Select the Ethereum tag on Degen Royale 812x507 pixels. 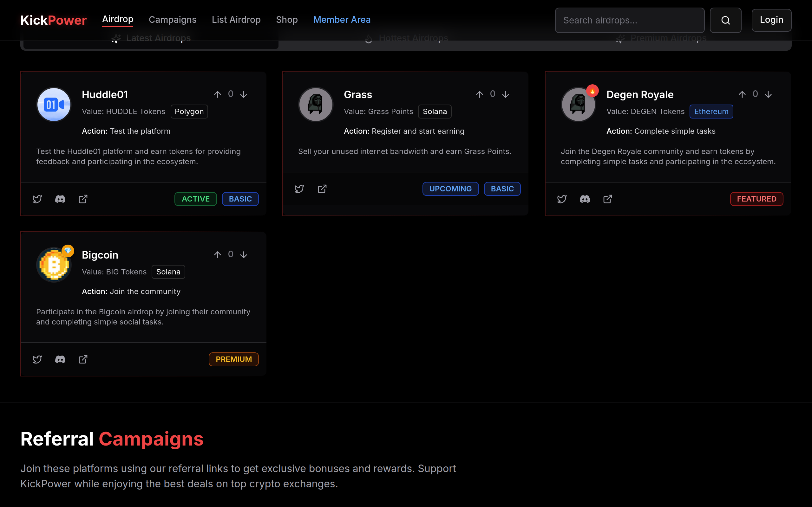coord(711,111)
